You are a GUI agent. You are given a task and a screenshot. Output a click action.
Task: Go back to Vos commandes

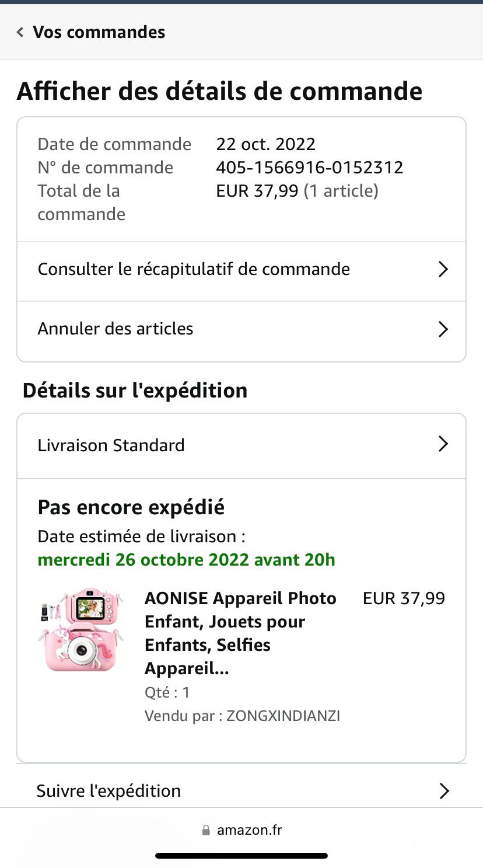(x=99, y=32)
